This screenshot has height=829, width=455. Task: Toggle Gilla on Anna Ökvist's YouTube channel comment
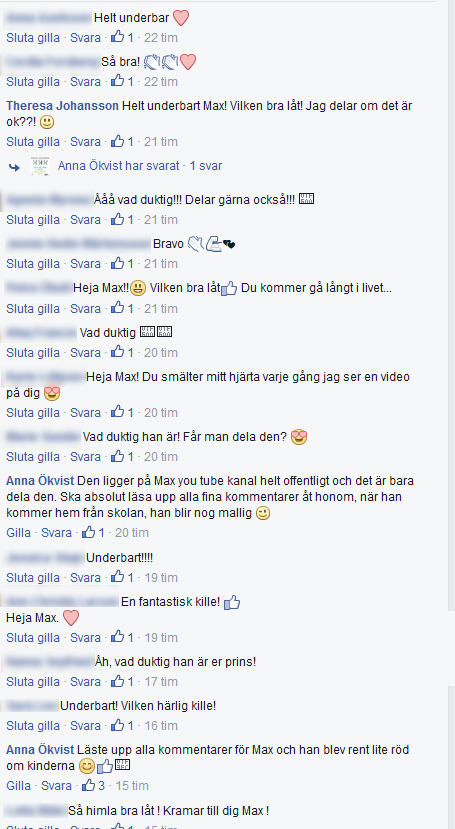pyautogui.click(x=18, y=532)
